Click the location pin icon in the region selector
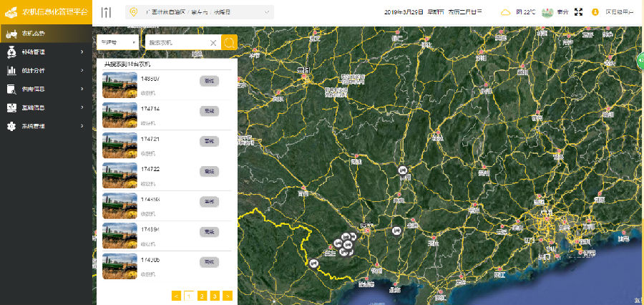Screen dimensions: 644x305 [x=133, y=12]
